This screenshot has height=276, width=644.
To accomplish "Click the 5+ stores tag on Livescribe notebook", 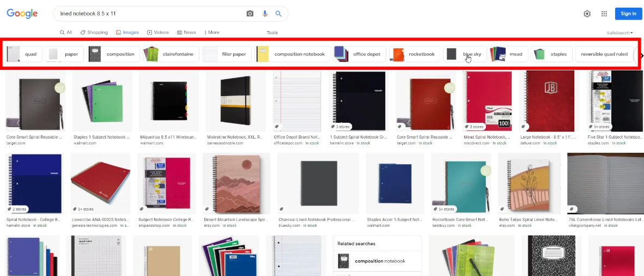I will tap(83, 209).
